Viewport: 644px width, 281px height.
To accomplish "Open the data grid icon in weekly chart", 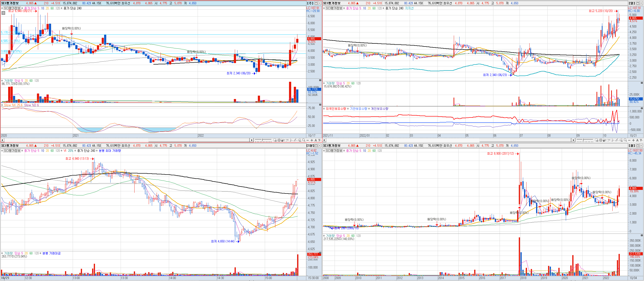I will 3,13.
